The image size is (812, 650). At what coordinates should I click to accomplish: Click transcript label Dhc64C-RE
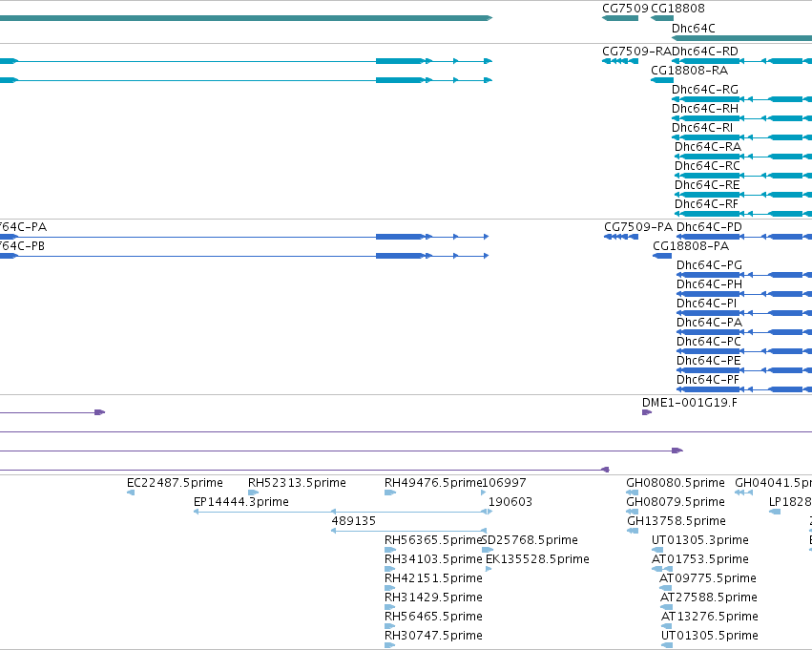click(x=707, y=185)
